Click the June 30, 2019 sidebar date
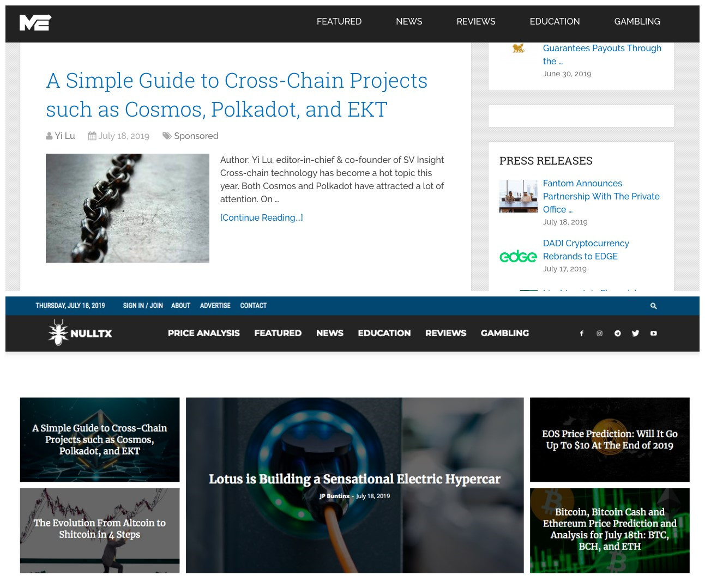The image size is (705, 588). [567, 74]
